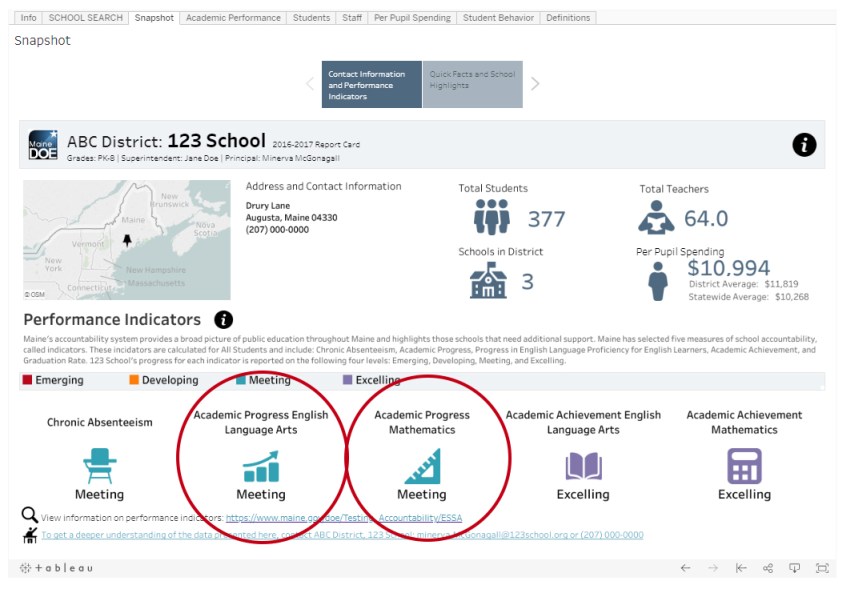
Task: Click the Tableau revert/reset view button
Action: coord(741,568)
